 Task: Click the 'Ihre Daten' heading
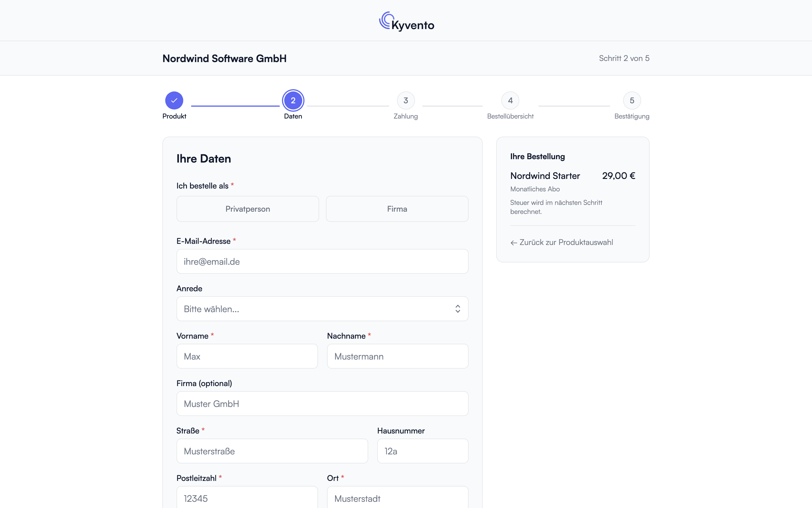pyautogui.click(x=204, y=159)
